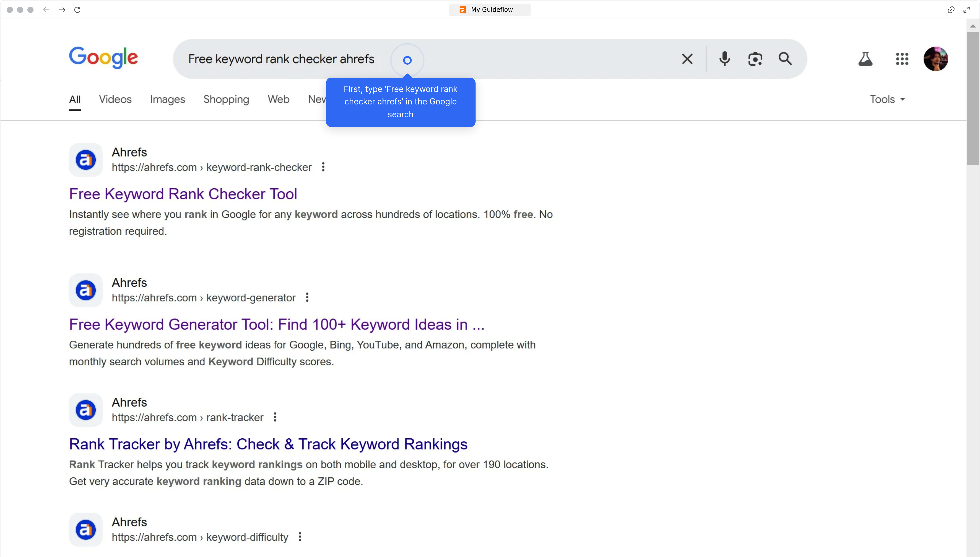
Task: Open Google Lens image search
Action: (755, 59)
